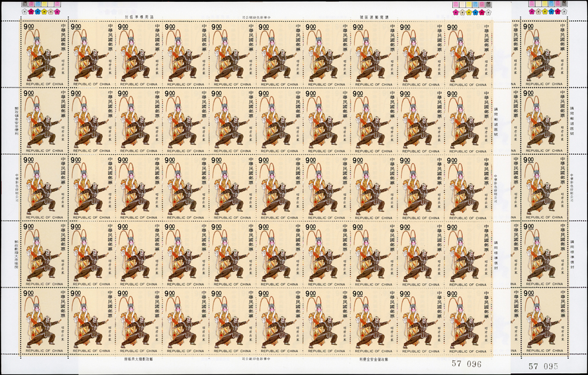This screenshot has height=375, width=588.
Task: Pick the yellow square in top-left color bar
Action: pyautogui.click(x=44, y=4)
